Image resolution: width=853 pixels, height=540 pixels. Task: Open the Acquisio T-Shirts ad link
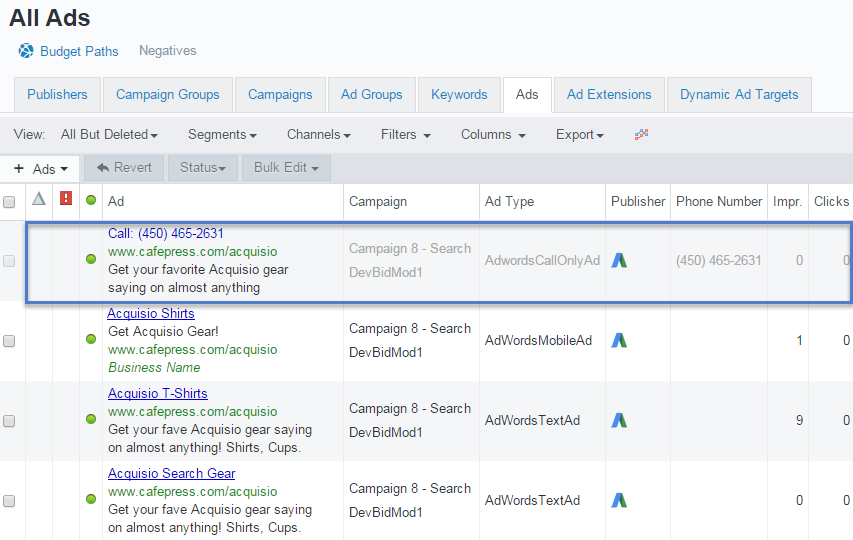point(158,394)
